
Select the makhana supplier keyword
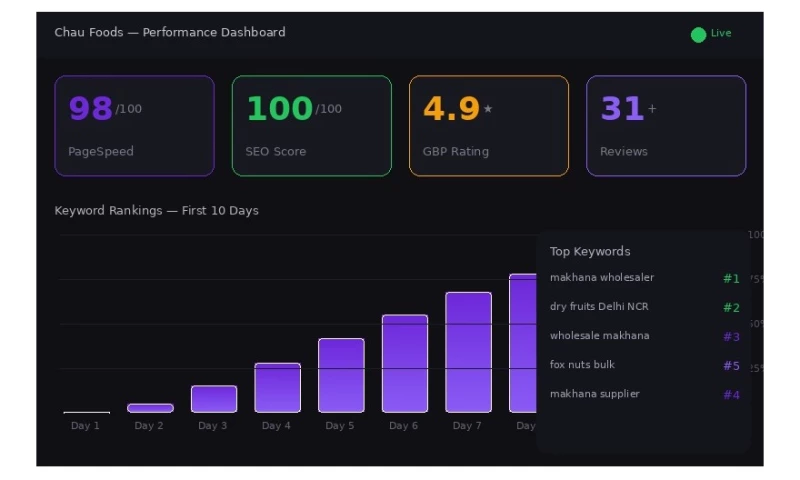594,394
